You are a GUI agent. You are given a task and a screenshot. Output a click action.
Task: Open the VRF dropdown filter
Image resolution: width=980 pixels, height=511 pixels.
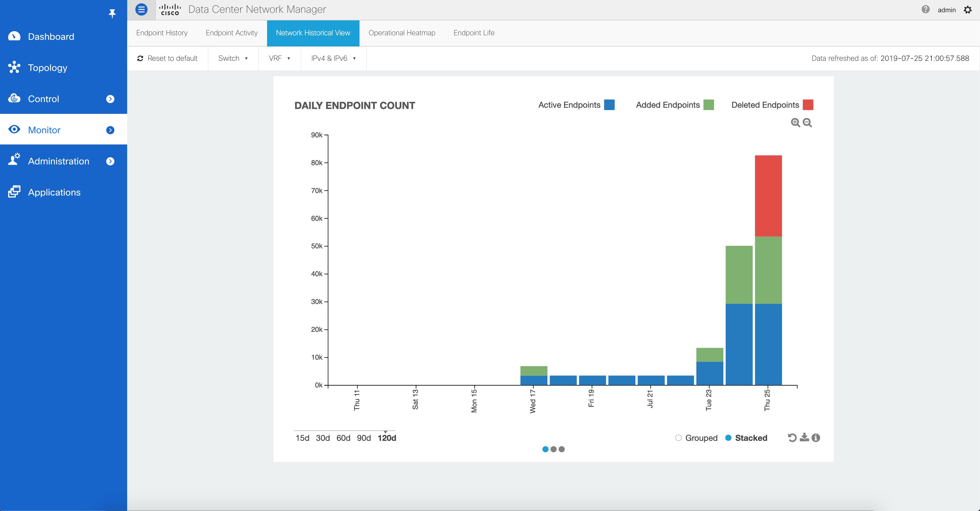(x=279, y=58)
